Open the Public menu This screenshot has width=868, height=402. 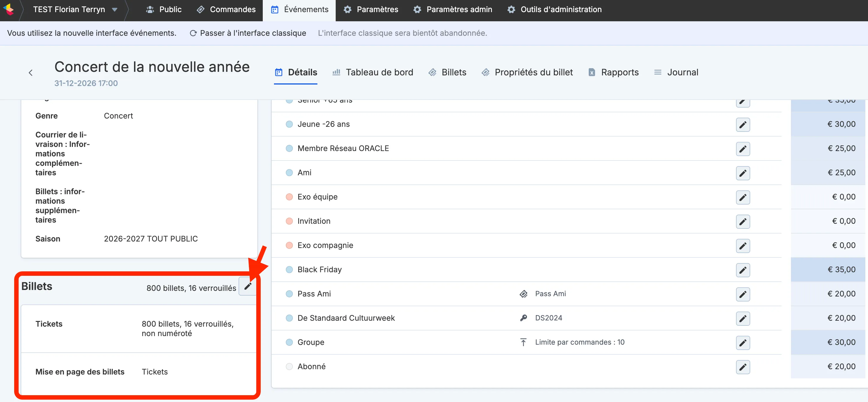pyautogui.click(x=164, y=9)
